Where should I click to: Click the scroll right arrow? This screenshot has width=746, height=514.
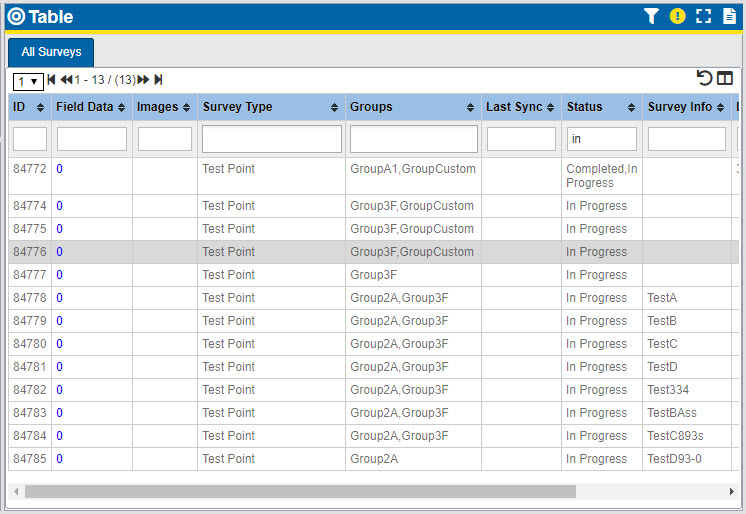coord(732,491)
